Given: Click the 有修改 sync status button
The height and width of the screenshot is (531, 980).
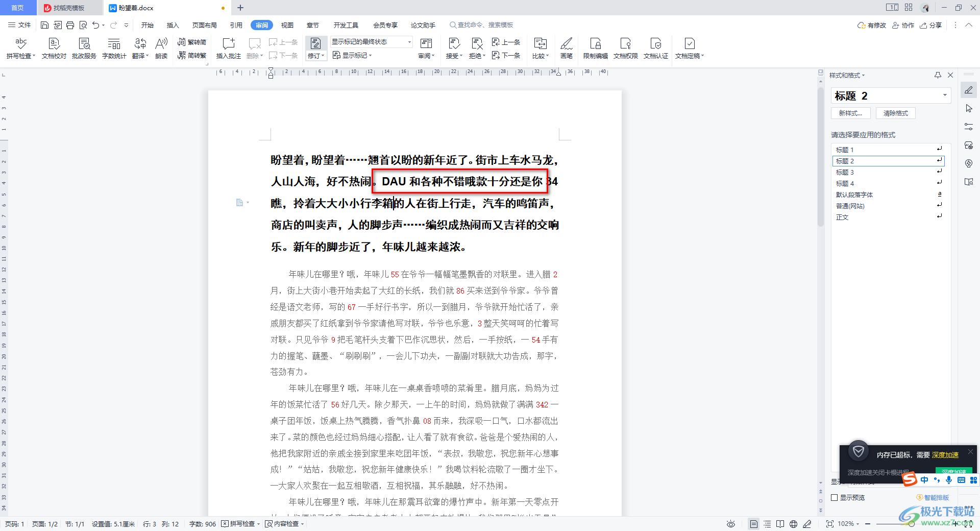Looking at the screenshot, I should pyautogui.click(x=872, y=25).
